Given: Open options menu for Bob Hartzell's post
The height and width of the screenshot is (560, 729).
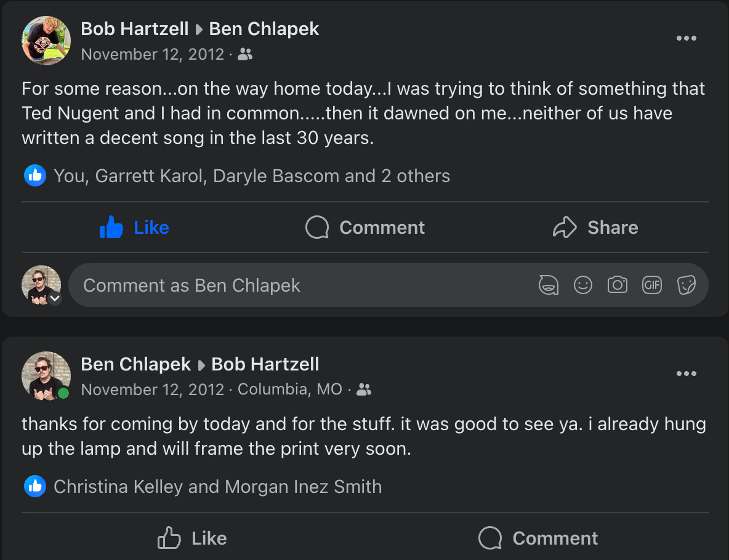Looking at the screenshot, I should (686, 38).
